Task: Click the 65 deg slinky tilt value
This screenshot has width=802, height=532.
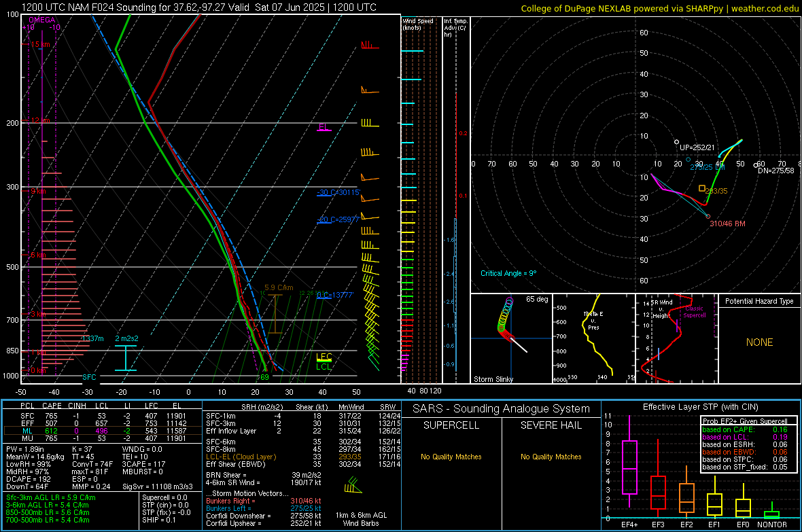Action: coord(537,299)
